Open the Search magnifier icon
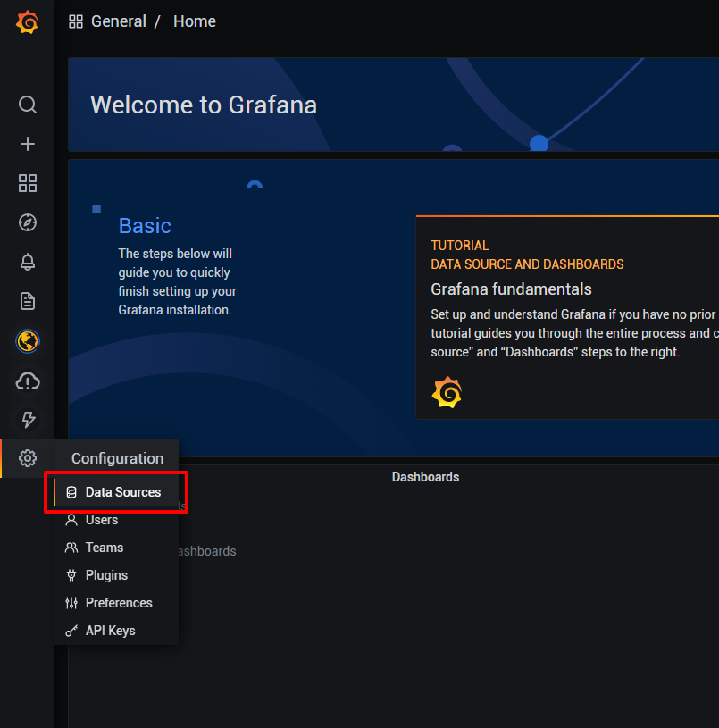 click(28, 105)
